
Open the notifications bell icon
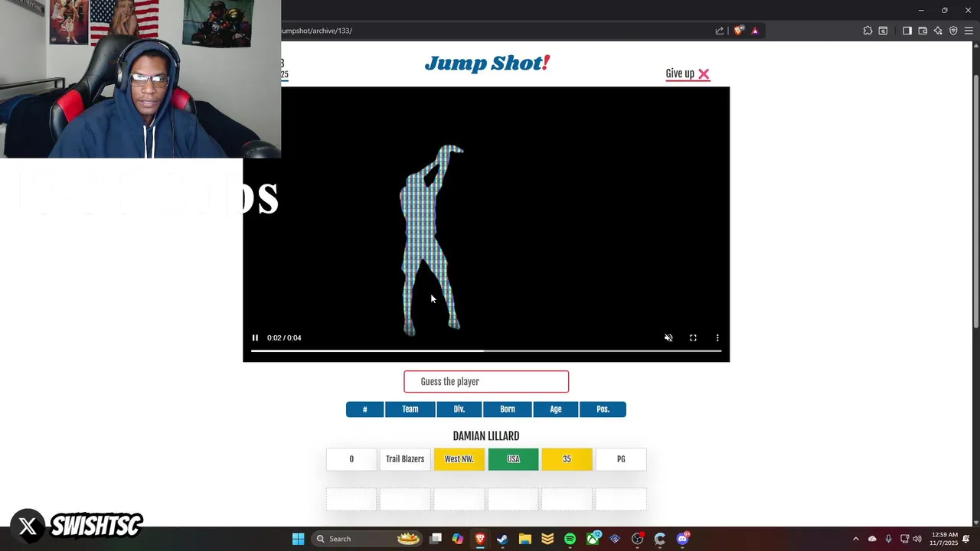(967, 539)
